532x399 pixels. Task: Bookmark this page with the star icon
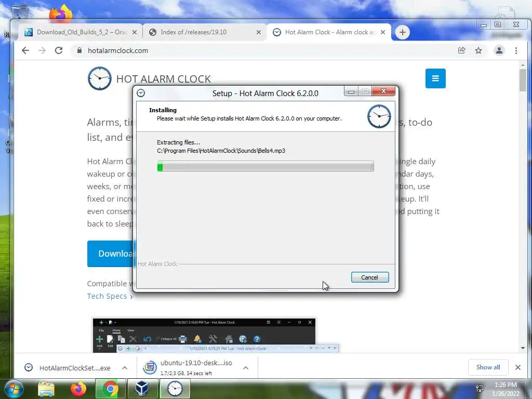[478, 50]
